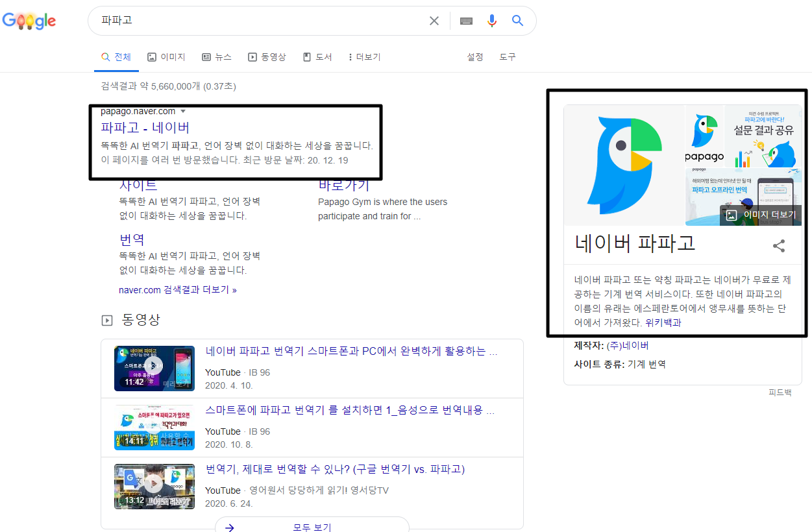Open the on-screen keyboard icon

point(466,21)
